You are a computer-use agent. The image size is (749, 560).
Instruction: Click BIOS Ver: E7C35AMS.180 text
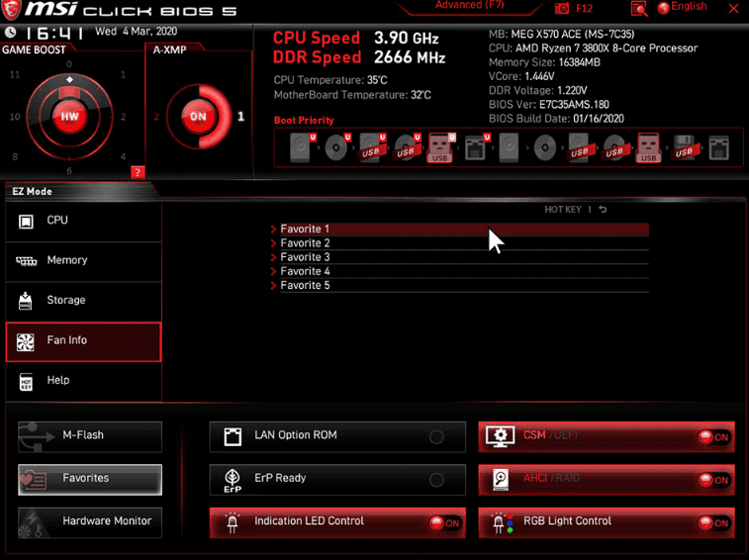pyautogui.click(x=549, y=105)
